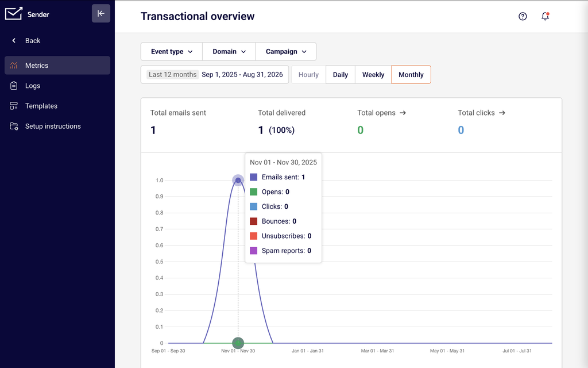Click the Total opens label
This screenshot has height=368, width=588.
(376, 113)
